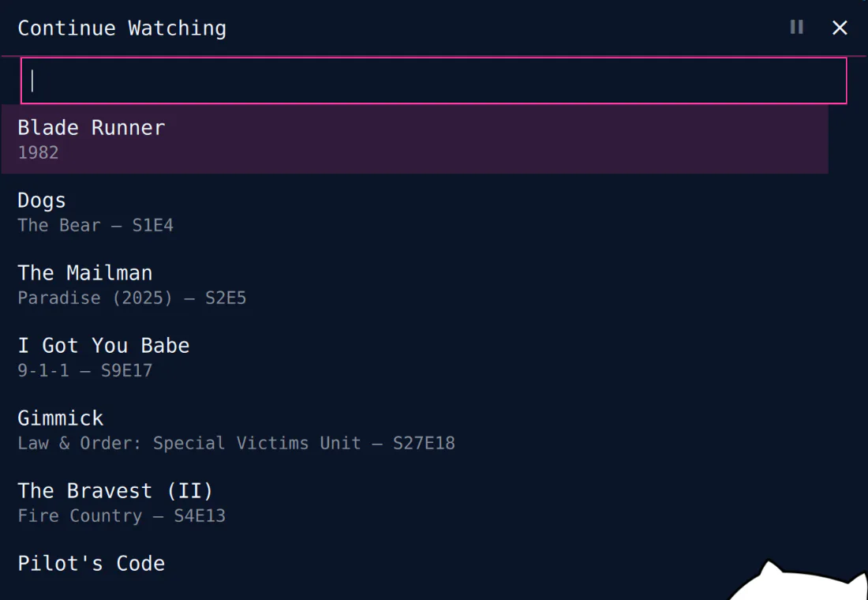868x600 pixels.
Task: Open the Dogs episode entry
Action: click(414, 212)
